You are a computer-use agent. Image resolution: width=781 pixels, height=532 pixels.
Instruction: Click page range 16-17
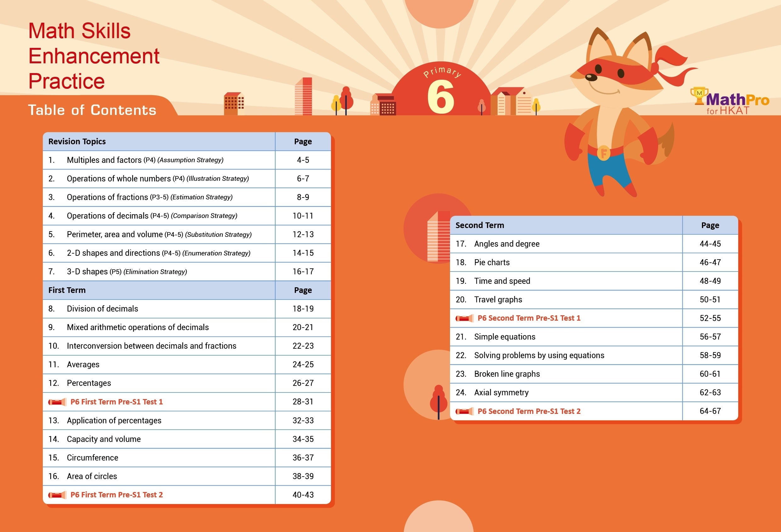click(x=303, y=272)
